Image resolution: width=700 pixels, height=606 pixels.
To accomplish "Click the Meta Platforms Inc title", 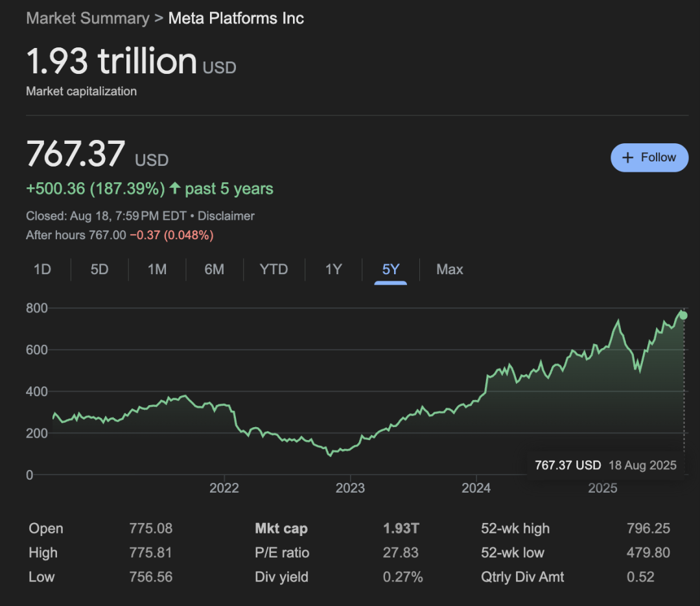I will click(236, 18).
